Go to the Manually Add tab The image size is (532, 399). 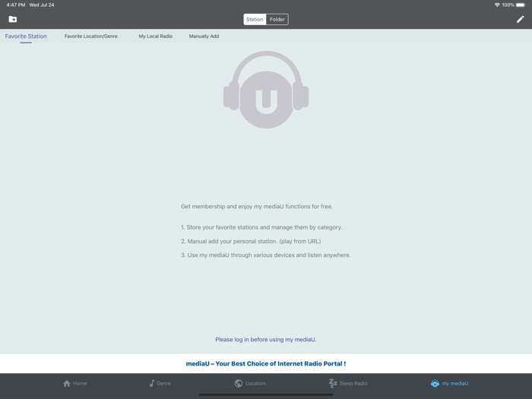204,36
